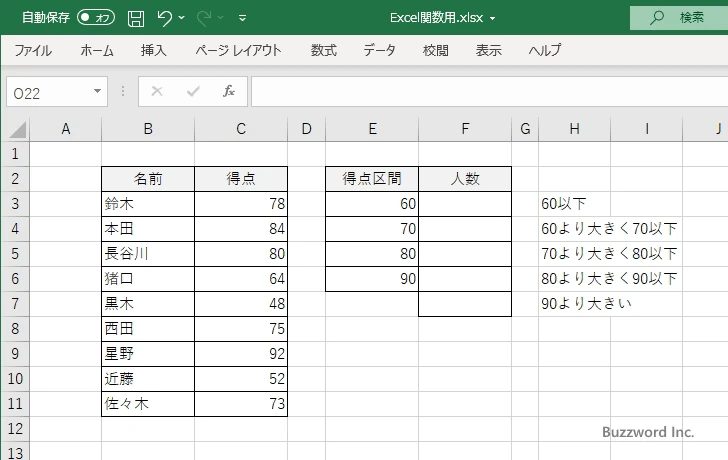Click the Undo arrow icon
The height and width of the screenshot is (460, 728).
pos(165,18)
